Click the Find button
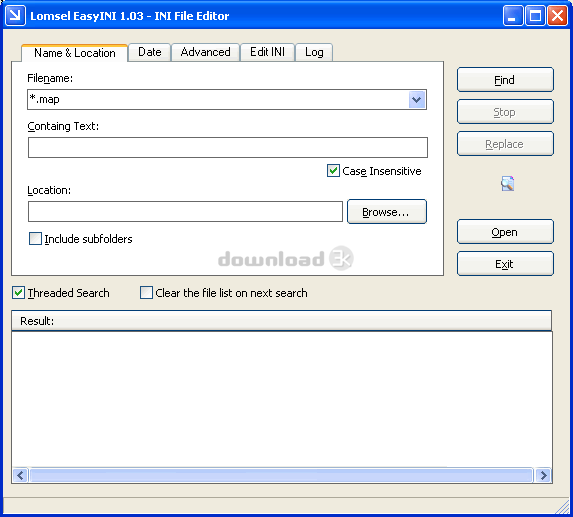This screenshot has height=517, width=573. [x=505, y=80]
